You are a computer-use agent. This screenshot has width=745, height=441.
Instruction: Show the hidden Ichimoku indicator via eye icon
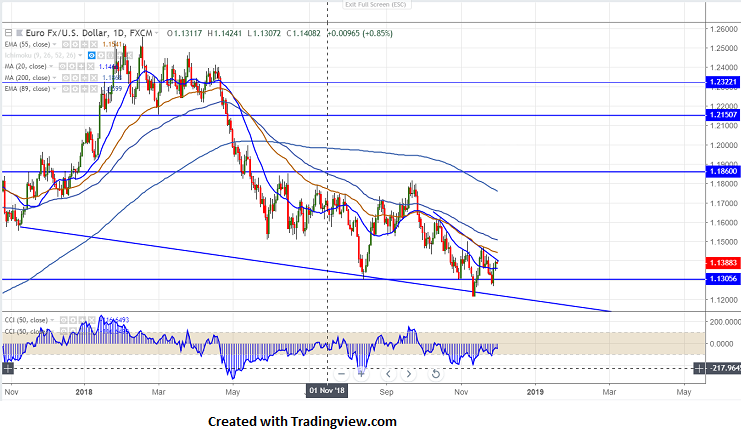pos(92,55)
